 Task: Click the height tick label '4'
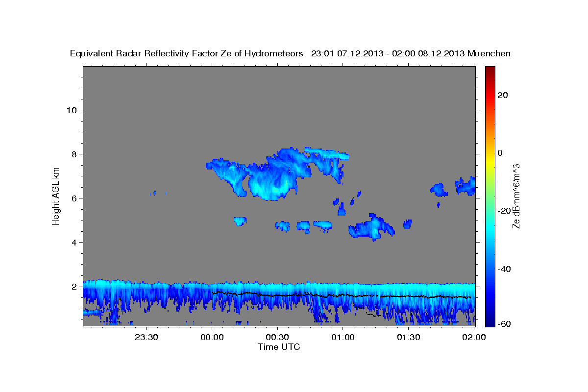[74, 242]
